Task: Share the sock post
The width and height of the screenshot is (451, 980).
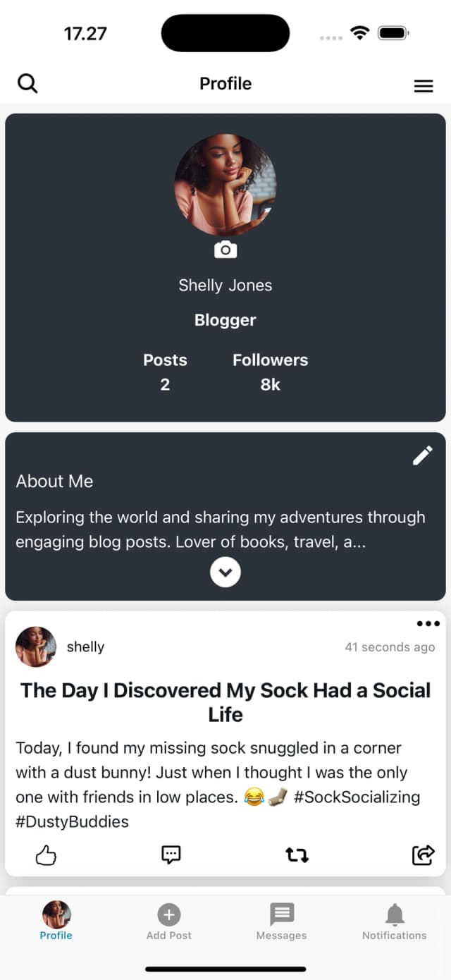Action: [x=423, y=855]
